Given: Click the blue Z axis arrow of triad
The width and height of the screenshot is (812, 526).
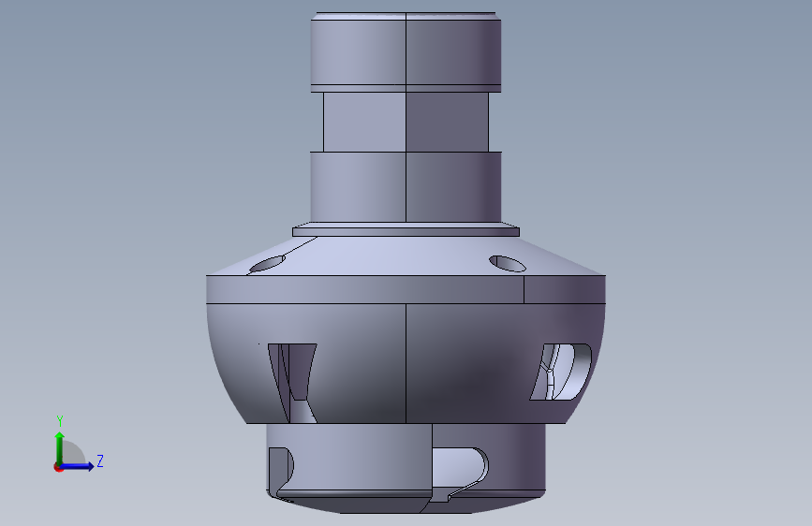Looking at the screenshot, I should pyautogui.click(x=78, y=466).
